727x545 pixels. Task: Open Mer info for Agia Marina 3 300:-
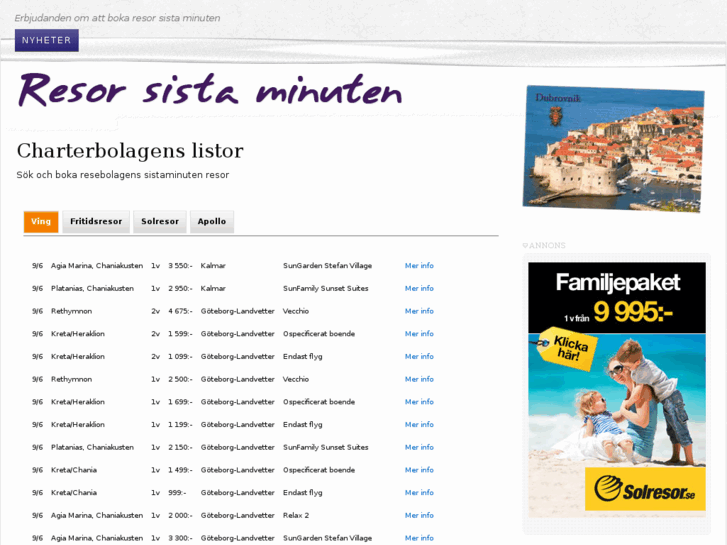(419, 538)
